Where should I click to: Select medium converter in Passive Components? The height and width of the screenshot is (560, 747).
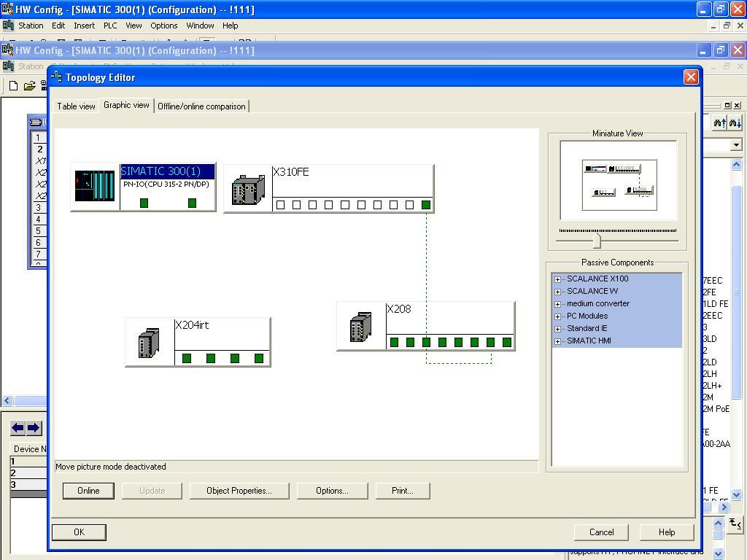pos(598,304)
